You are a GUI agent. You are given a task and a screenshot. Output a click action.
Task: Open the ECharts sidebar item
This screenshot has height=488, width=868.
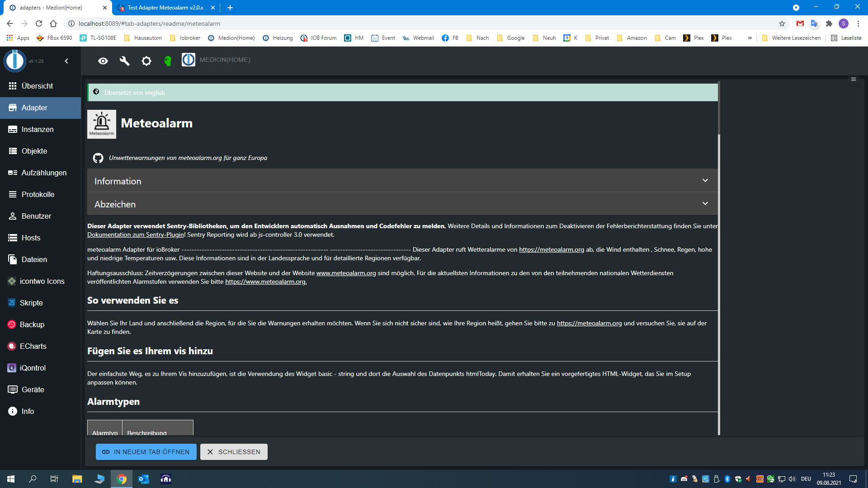[x=33, y=346]
